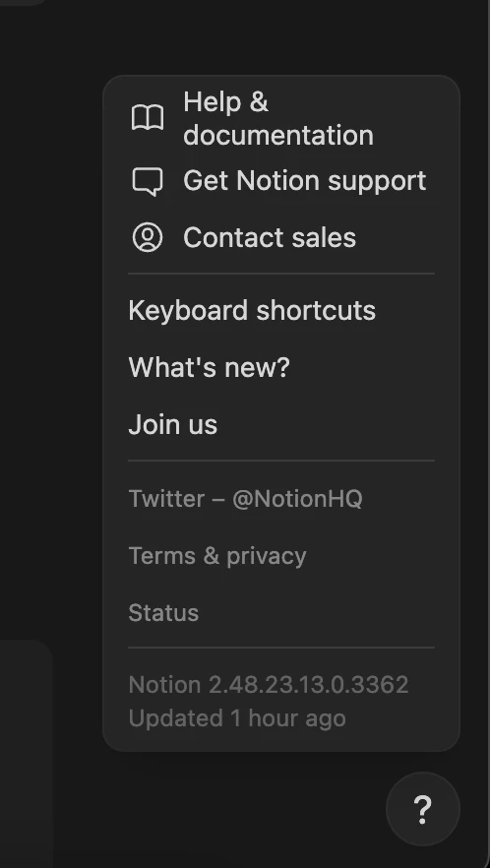Select Get Notion support
This screenshot has height=868, width=490.
(281, 181)
